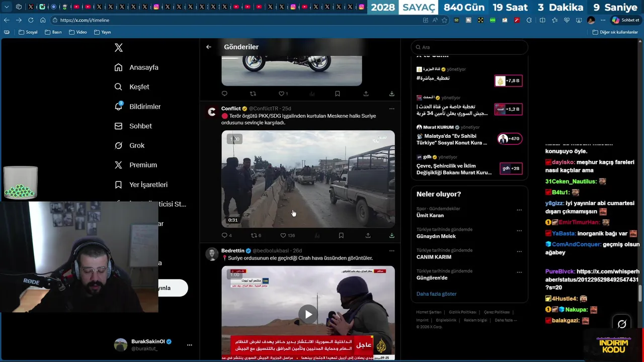
Task: Open x.com link in PureBlvck chat message
Action: 592,280
